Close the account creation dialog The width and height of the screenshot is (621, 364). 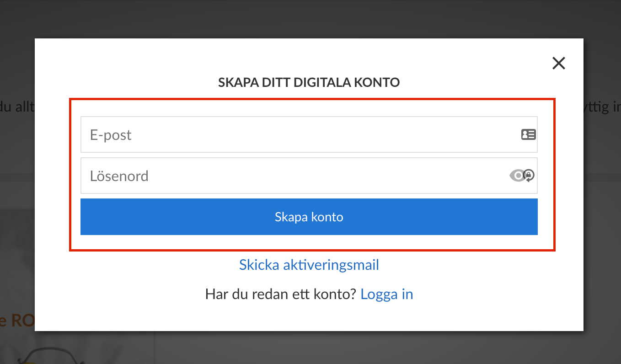click(x=558, y=63)
